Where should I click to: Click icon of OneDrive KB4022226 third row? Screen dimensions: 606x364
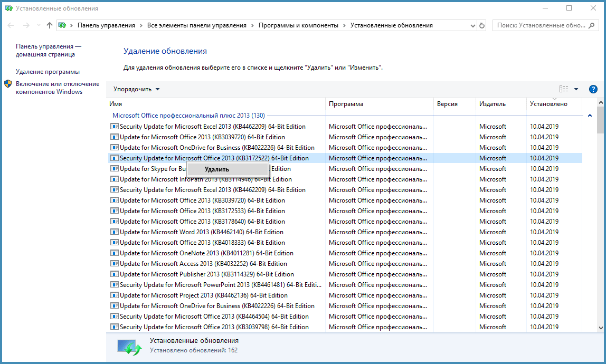click(115, 148)
